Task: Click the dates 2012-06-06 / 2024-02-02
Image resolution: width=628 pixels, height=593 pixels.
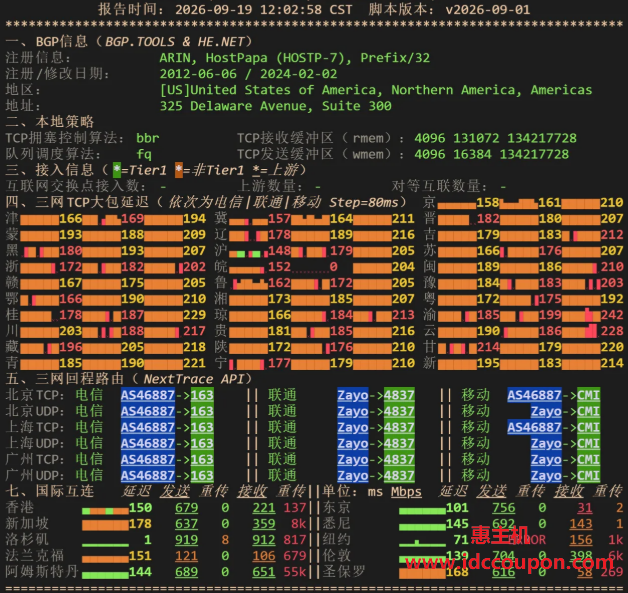Action: (x=248, y=74)
